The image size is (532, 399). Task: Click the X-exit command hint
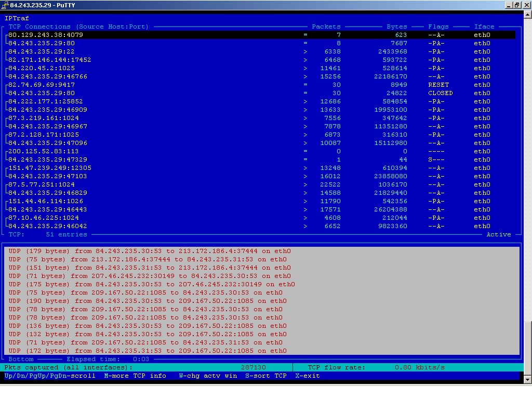point(308,376)
